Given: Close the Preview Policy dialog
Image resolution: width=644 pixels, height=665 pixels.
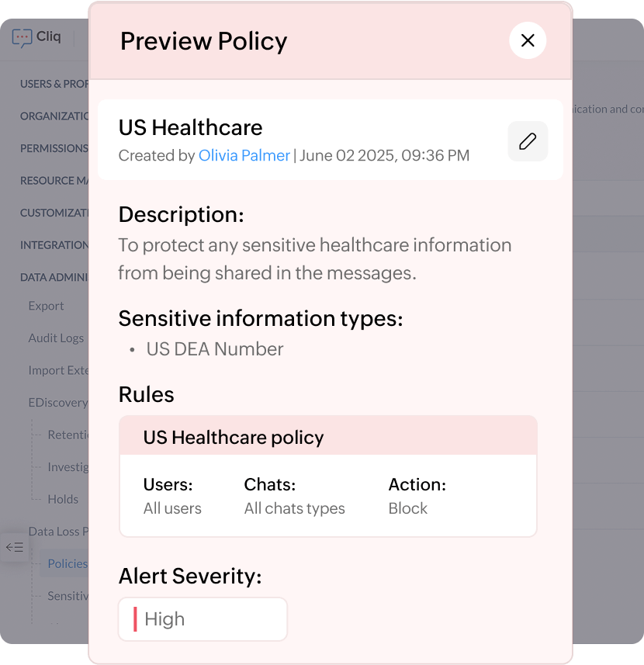Looking at the screenshot, I should click(528, 40).
